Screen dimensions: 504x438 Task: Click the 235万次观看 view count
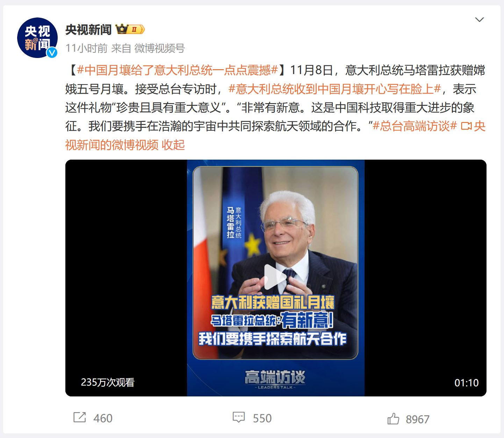(108, 382)
